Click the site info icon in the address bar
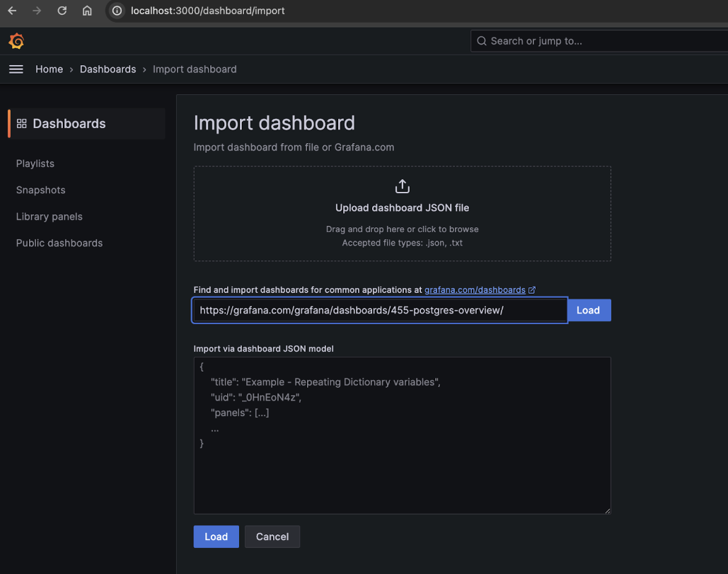 115,11
